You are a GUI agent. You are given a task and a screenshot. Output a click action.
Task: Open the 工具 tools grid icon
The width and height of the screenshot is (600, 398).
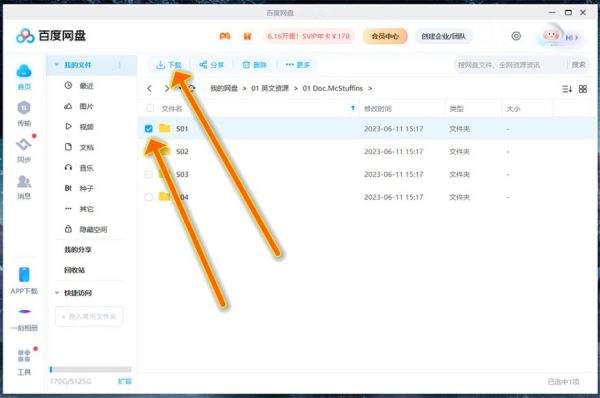click(24, 356)
